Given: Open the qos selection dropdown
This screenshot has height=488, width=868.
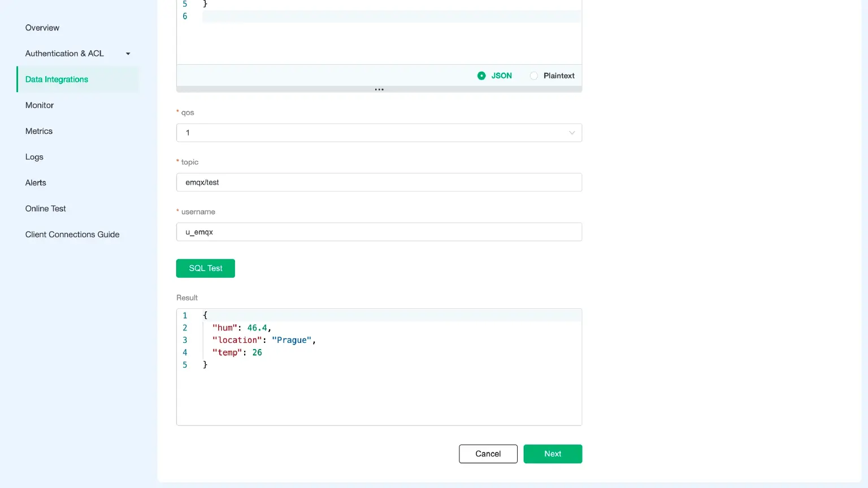Looking at the screenshot, I should coord(379,132).
